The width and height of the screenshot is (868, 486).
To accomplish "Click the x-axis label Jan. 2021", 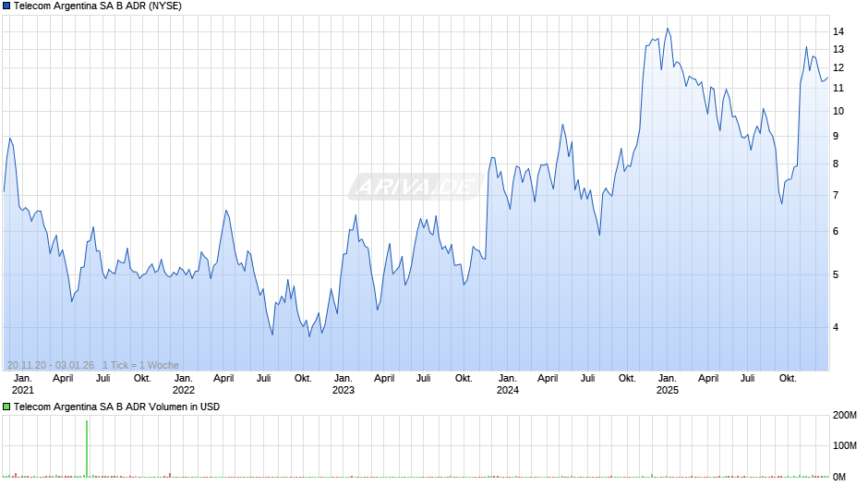I will [x=23, y=384].
